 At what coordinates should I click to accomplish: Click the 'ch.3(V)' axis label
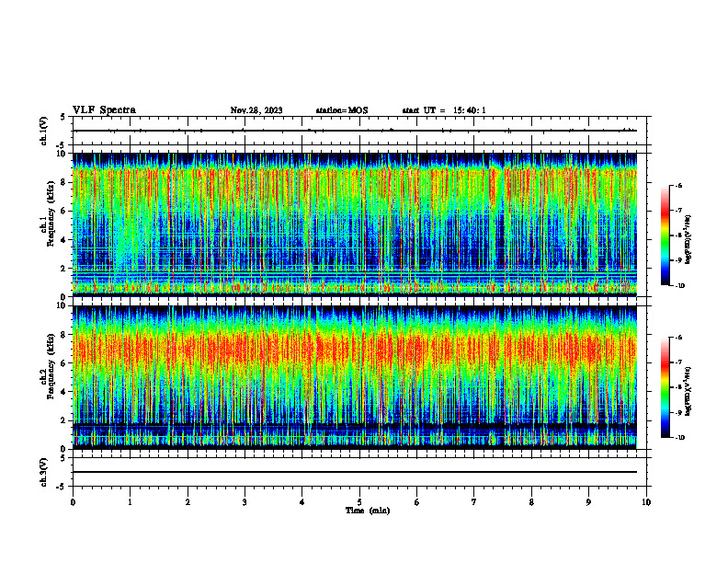pos(44,472)
